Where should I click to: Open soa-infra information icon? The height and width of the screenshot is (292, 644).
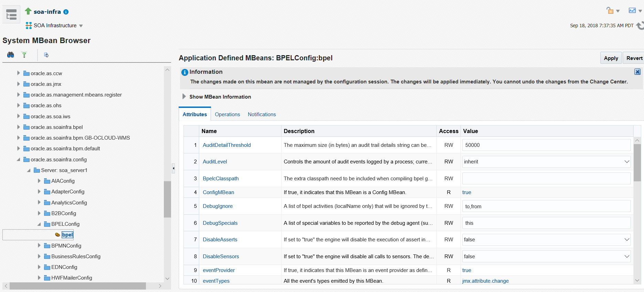click(x=66, y=12)
